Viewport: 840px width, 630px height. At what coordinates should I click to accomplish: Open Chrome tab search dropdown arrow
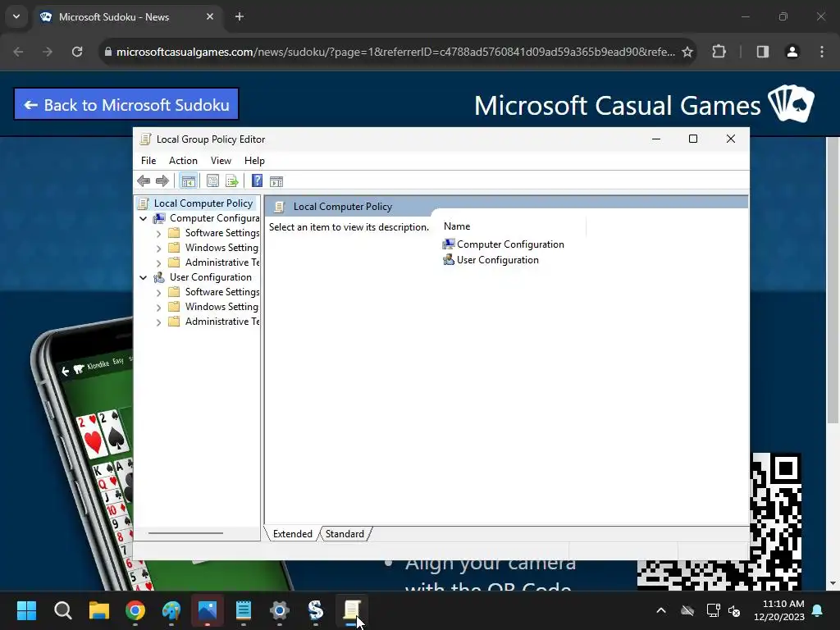point(16,16)
